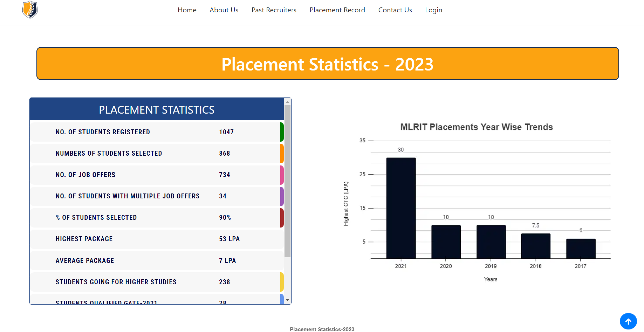
Task: Click the college shield logo
Action: pyautogui.click(x=30, y=10)
